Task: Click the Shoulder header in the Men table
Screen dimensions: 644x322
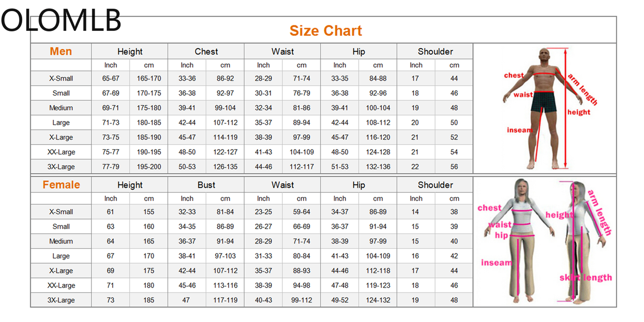Action: (x=435, y=52)
